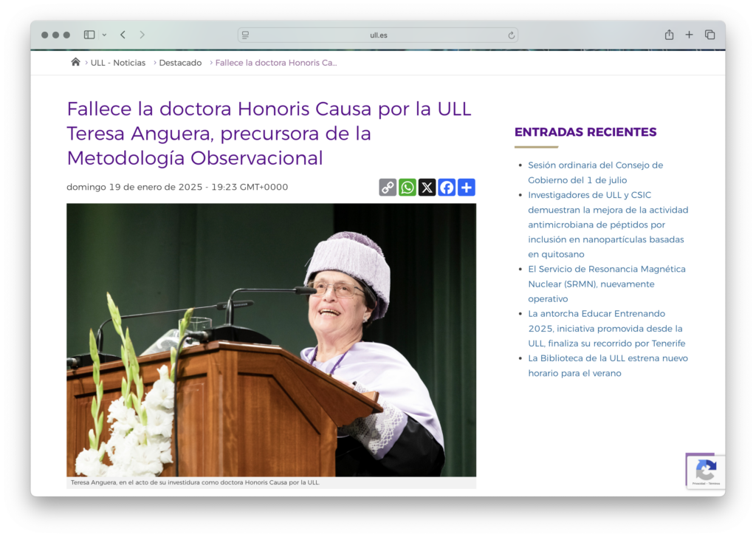Open Safari Share menu icon
This screenshot has width=756, height=537.
(669, 35)
